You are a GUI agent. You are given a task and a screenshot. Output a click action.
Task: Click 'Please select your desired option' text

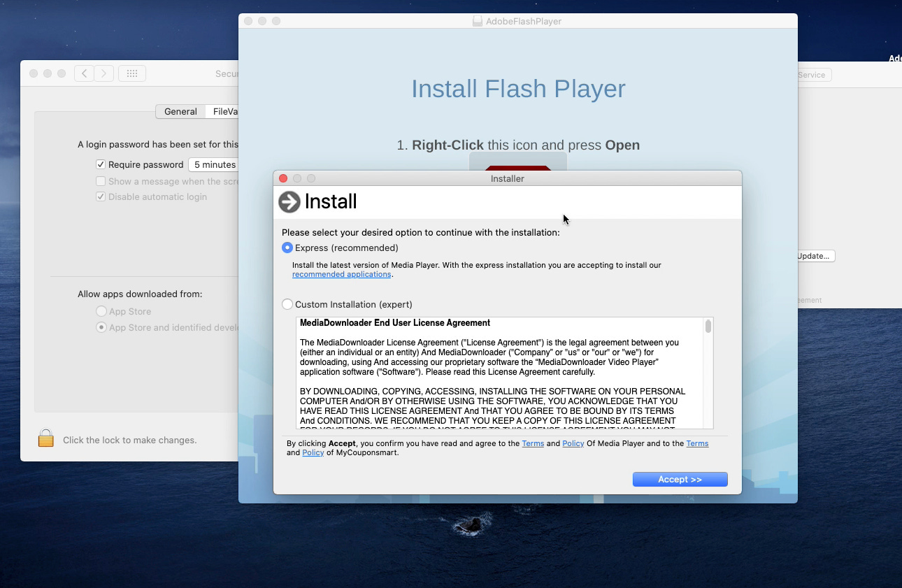pos(420,232)
